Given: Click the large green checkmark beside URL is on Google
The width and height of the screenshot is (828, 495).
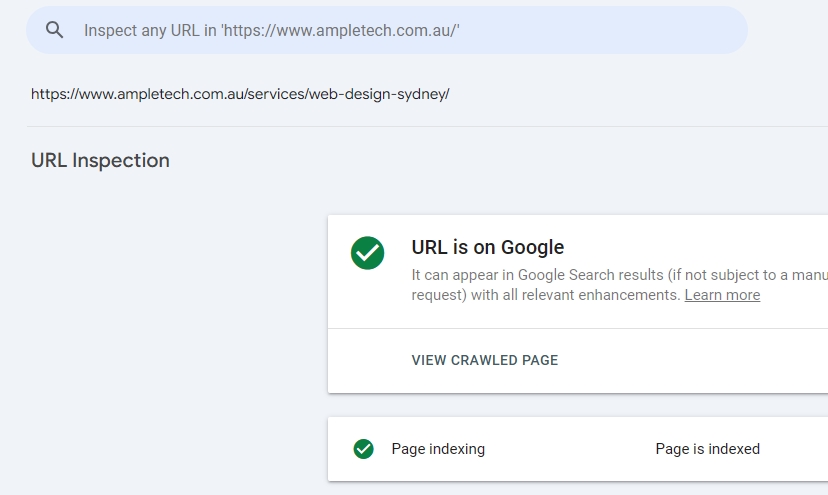Looking at the screenshot, I should coord(367,253).
